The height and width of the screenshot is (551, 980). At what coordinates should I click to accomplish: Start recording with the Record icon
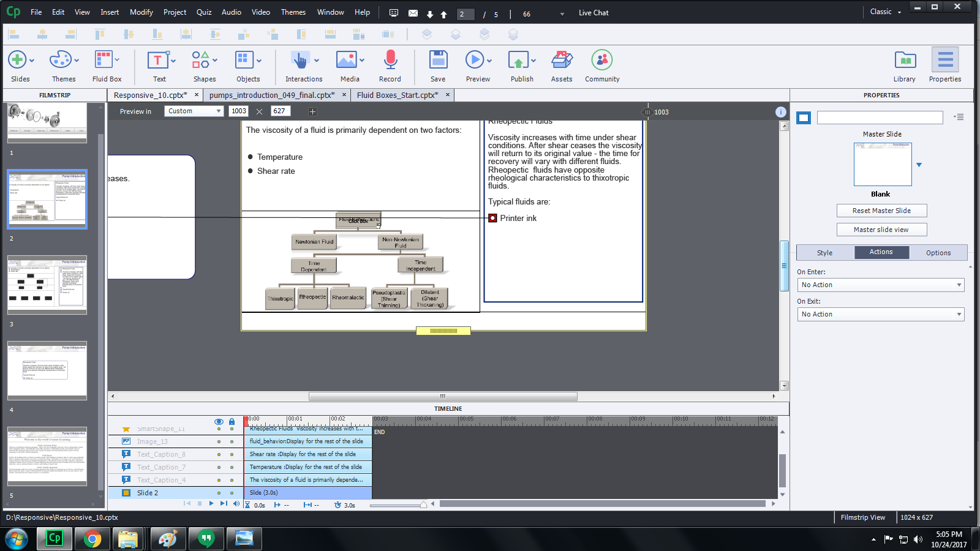[390, 61]
